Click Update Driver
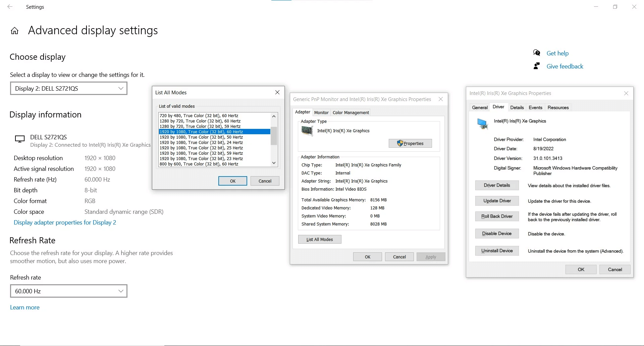 (497, 201)
